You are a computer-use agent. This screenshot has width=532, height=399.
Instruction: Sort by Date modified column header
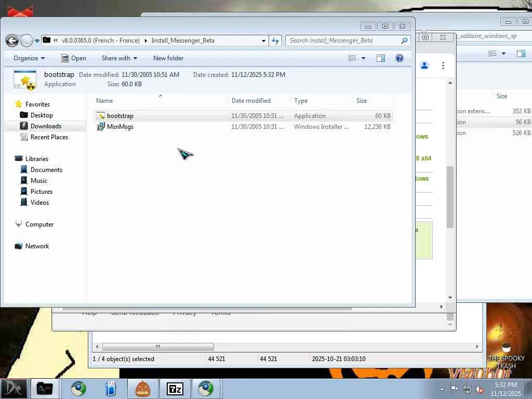259,100
